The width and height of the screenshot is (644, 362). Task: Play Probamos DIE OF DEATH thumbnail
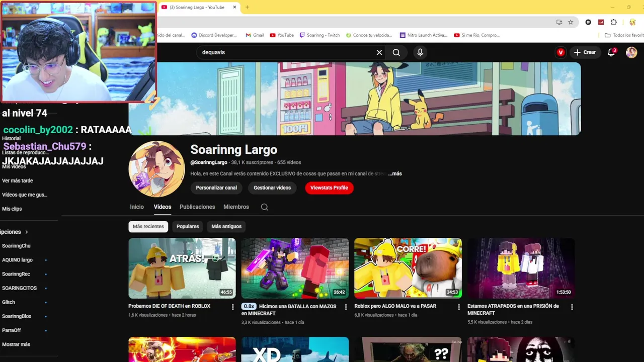pos(182,268)
